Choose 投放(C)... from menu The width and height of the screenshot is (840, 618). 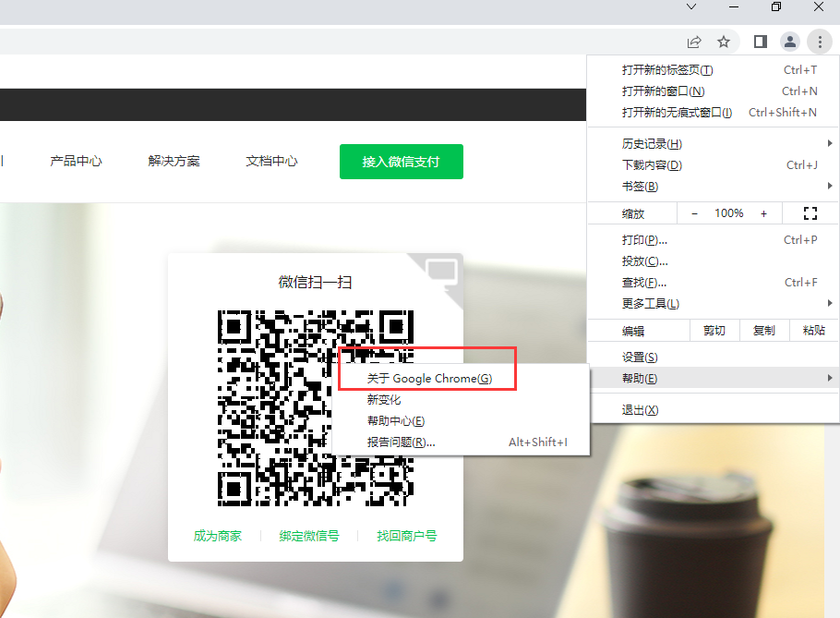[x=713, y=261]
